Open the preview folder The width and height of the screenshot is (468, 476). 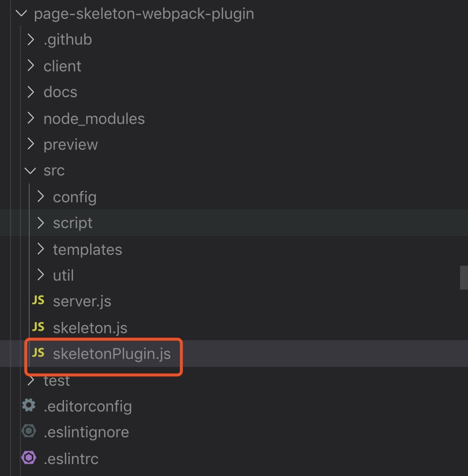pos(70,144)
